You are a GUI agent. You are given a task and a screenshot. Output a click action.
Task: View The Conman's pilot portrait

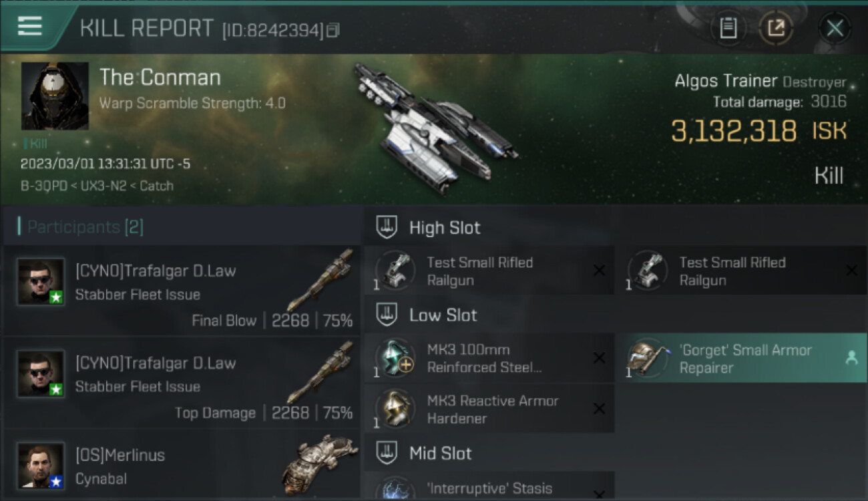[x=55, y=96]
